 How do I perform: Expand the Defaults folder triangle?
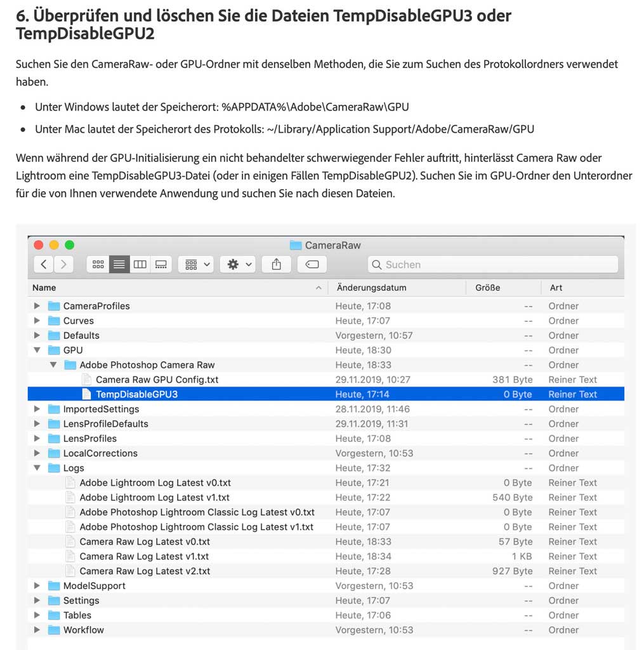37,335
